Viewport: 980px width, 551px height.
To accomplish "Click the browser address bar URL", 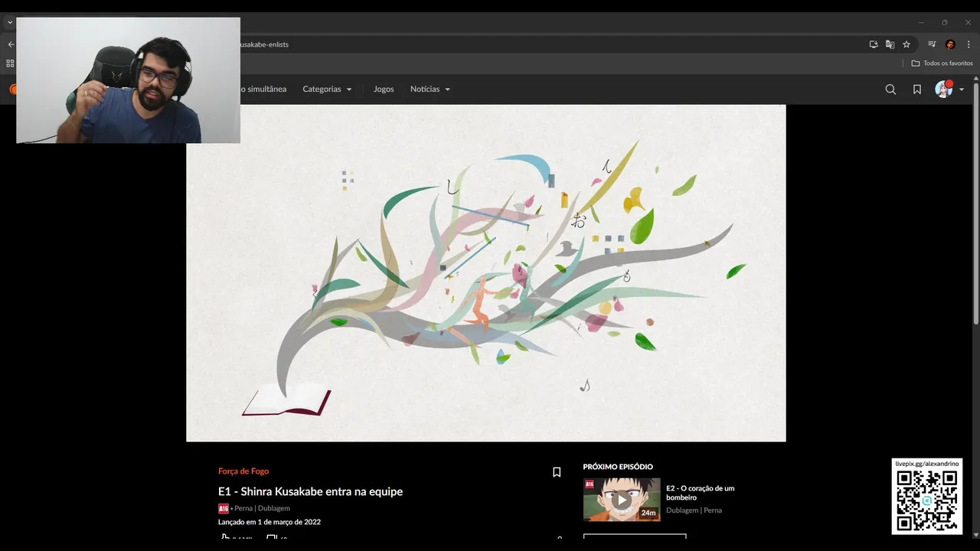I will coord(263,44).
